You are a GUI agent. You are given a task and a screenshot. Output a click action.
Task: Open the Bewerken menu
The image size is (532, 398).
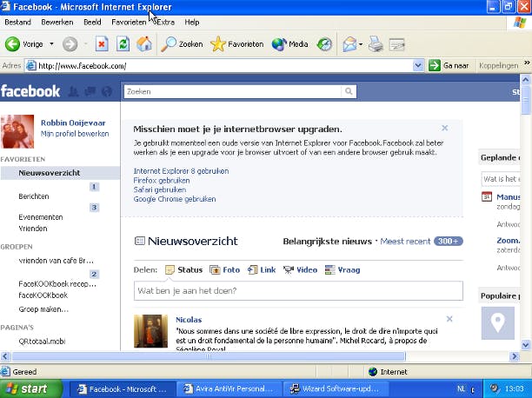(57, 22)
